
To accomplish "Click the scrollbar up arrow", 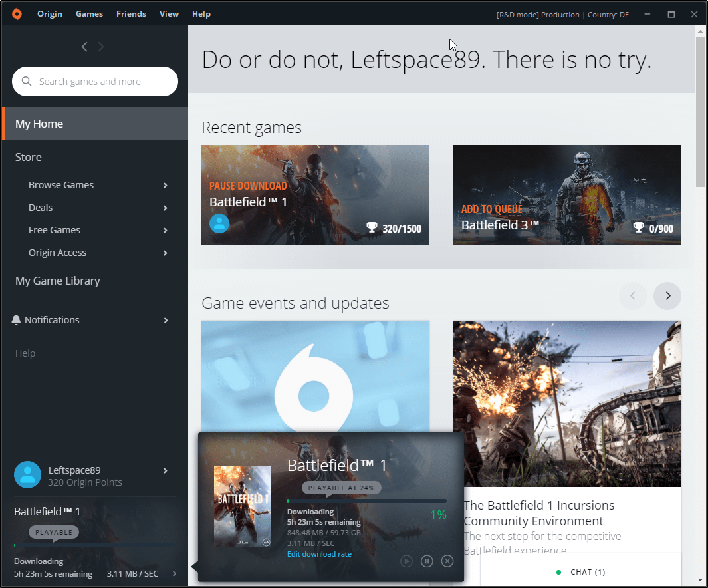I will tap(700, 31).
